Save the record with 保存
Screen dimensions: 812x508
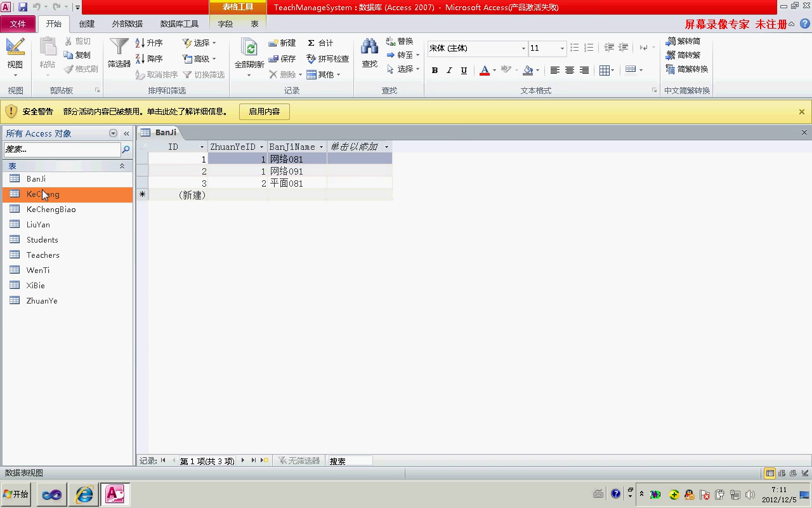tap(282, 58)
